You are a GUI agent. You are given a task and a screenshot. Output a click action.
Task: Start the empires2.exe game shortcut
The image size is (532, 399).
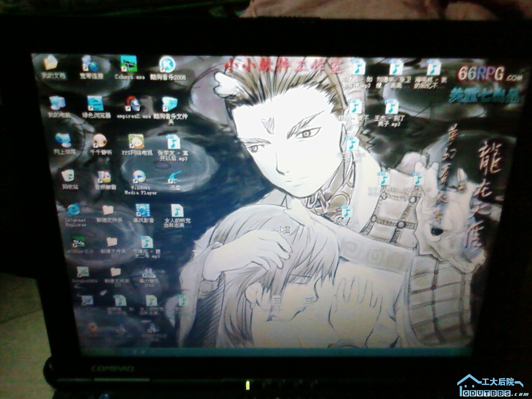click(133, 104)
